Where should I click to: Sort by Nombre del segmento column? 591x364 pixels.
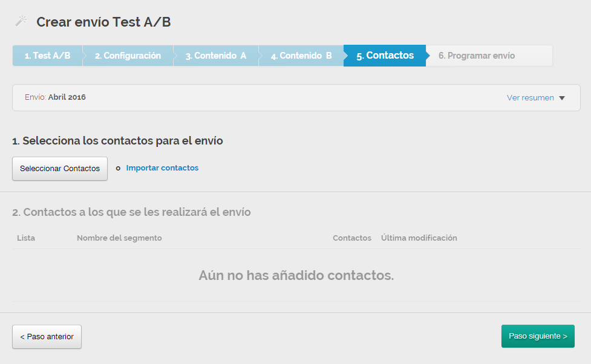[119, 238]
